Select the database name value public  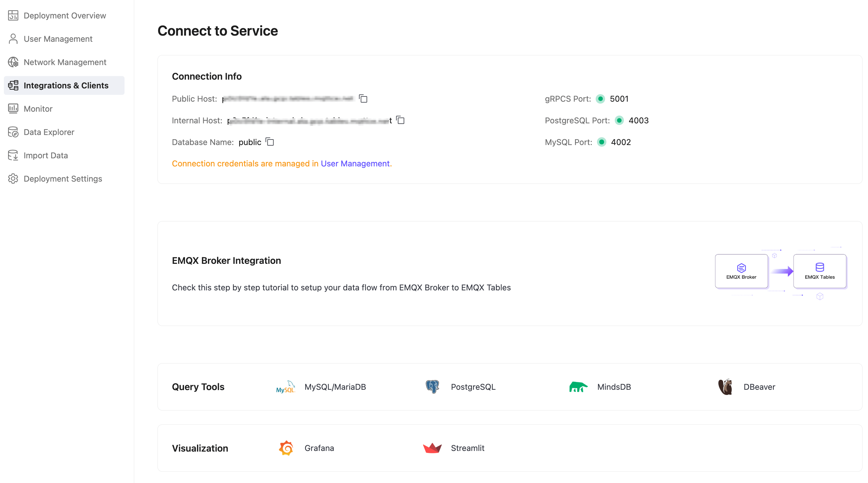pyautogui.click(x=250, y=142)
